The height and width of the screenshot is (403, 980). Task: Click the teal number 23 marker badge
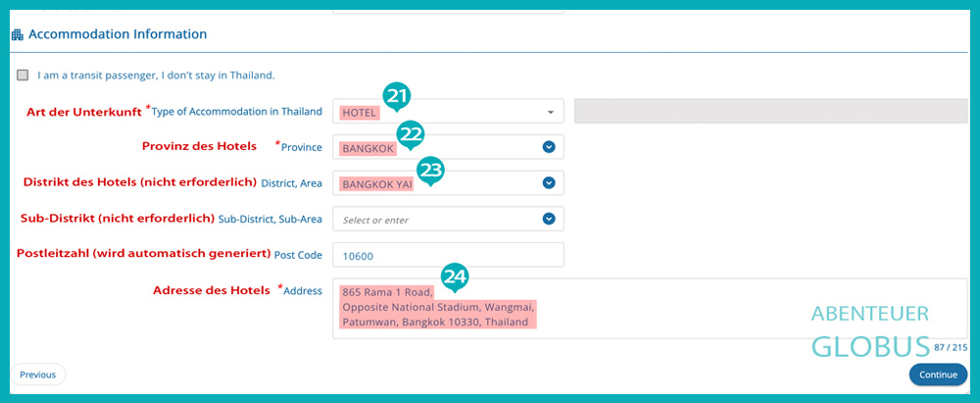click(x=431, y=169)
